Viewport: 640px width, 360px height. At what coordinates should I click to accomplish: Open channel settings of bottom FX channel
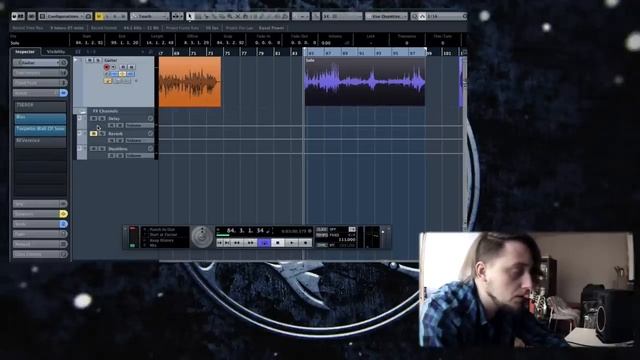[x=150, y=149]
